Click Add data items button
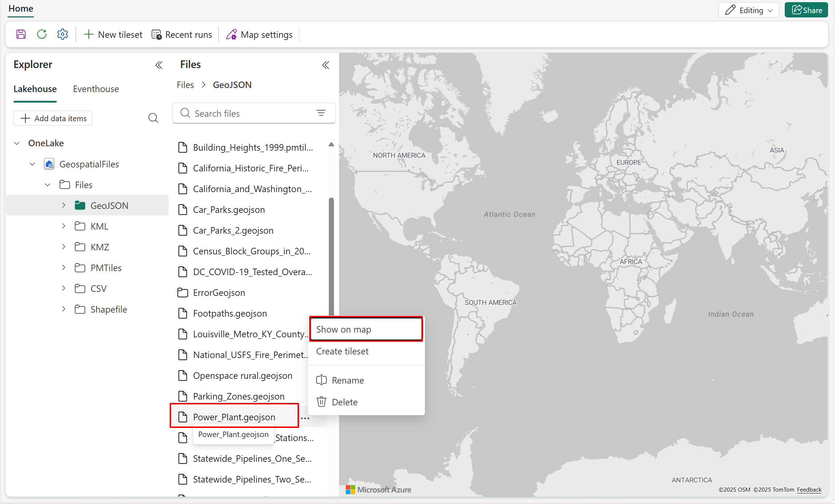 pyautogui.click(x=53, y=118)
